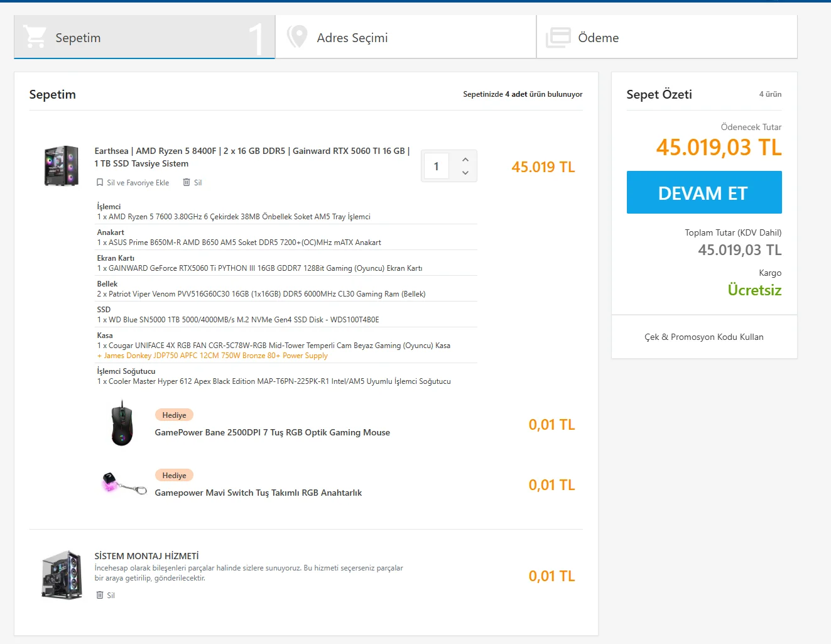
Task: Click bookmark icon next to Sil ve Favoriye Ekle
Action: (100, 183)
